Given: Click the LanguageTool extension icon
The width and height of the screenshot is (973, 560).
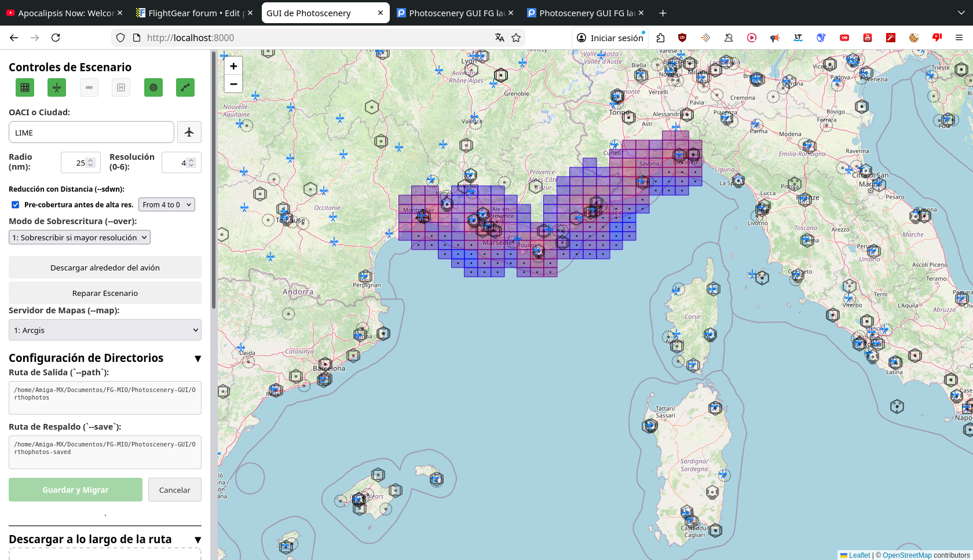Looking at the screenshot, I should pos(798,38).
